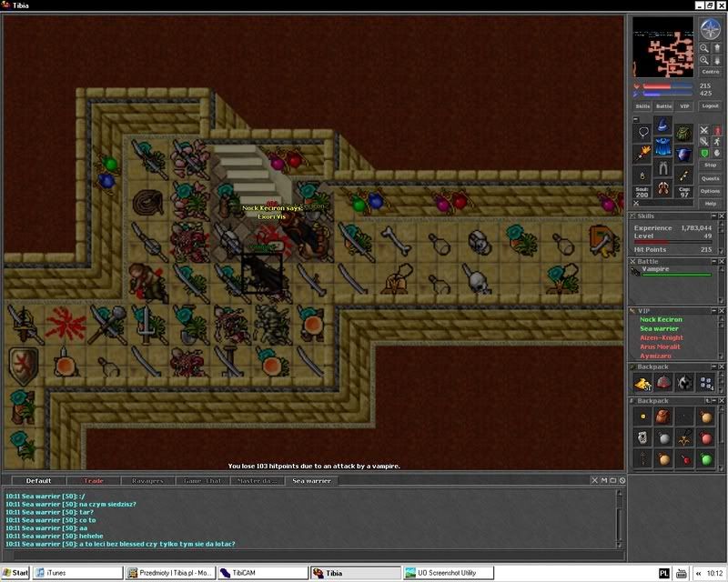The width and height of the screenshot is (728, 582).
Task: Select the ring equipment slot
Action: click(643, 175)
